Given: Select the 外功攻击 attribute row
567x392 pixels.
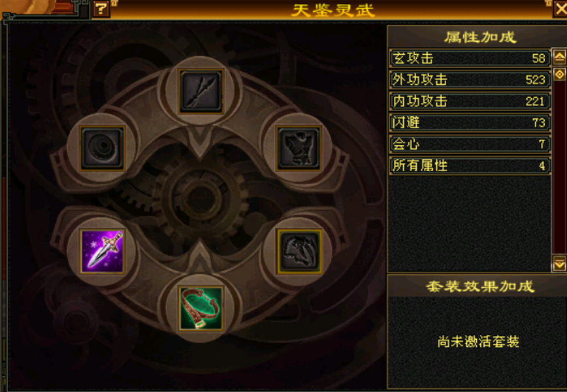Looking at the screenshot, I should click(470, 80).
